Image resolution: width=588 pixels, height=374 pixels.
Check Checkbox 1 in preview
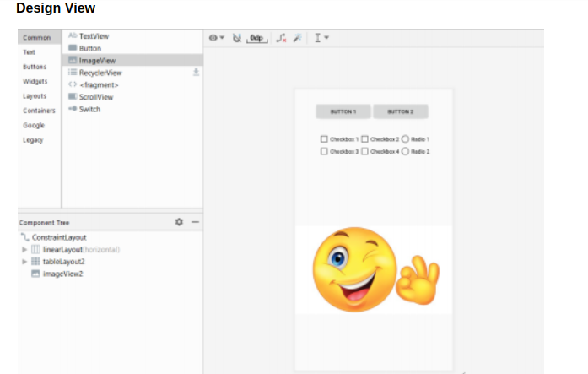point(324,139)
